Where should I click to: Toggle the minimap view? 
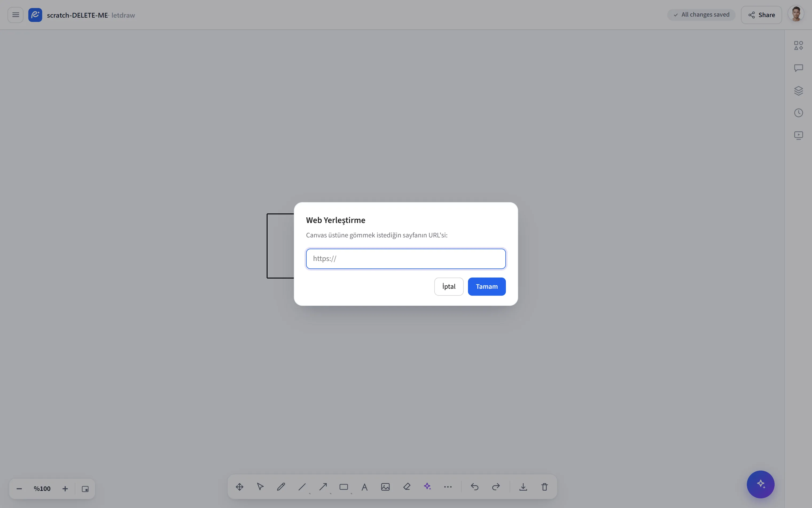point(85,489)
